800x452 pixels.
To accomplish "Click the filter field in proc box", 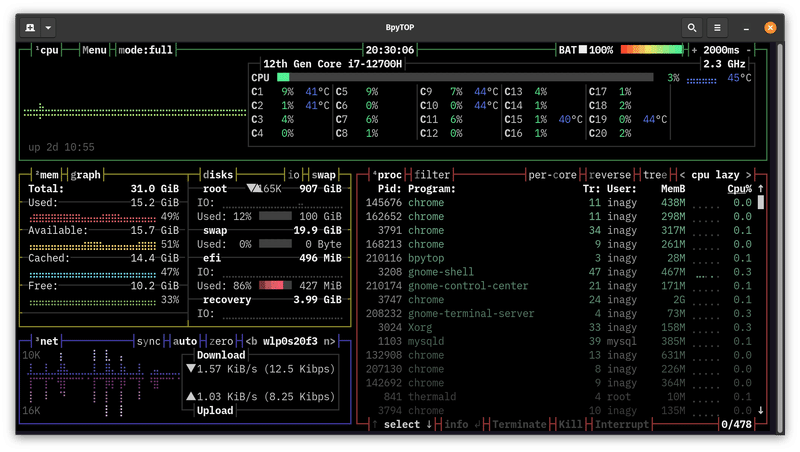I will pyautogui.click(x=433, y=174).
